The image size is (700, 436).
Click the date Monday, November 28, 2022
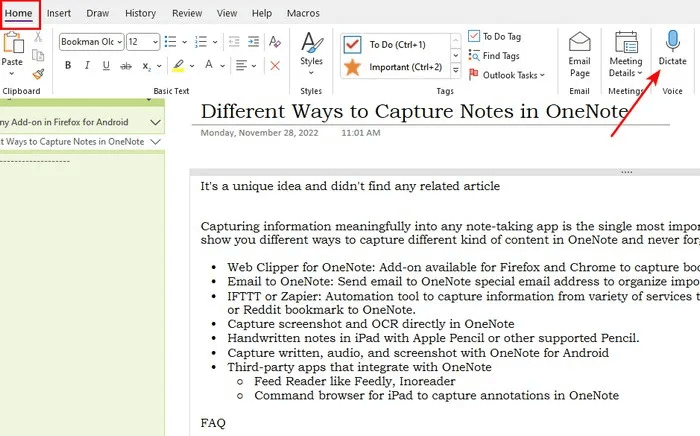point(259,133)
